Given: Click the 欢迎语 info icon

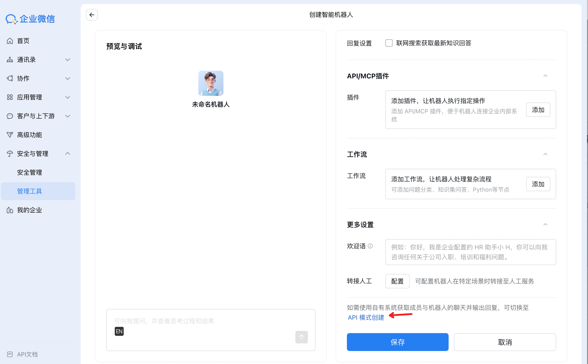Looking at the screenshot, I should [x=370, y=246].
